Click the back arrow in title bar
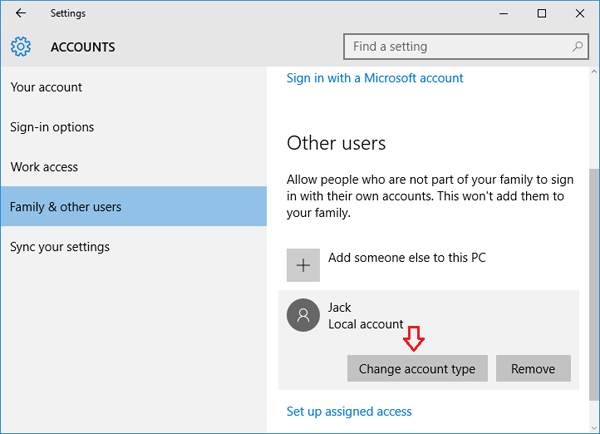The height and width of the screenshot is (434, 600). pyautogui.click(x=21, y=14)
